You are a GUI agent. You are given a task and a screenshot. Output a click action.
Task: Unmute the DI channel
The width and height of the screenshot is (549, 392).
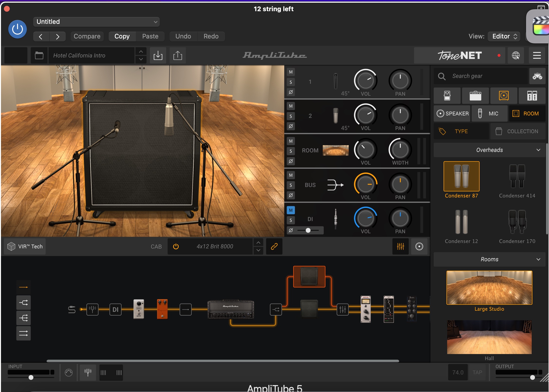[291, 210]
